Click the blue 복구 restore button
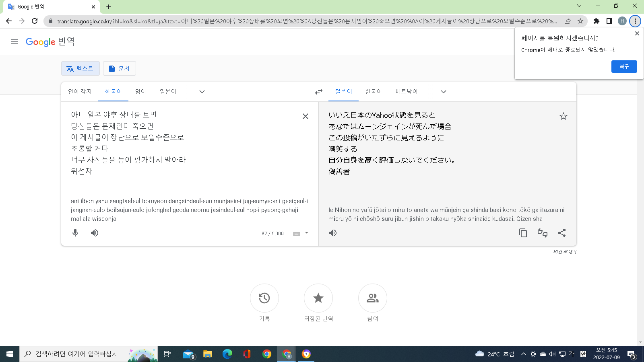 point(624,66)
